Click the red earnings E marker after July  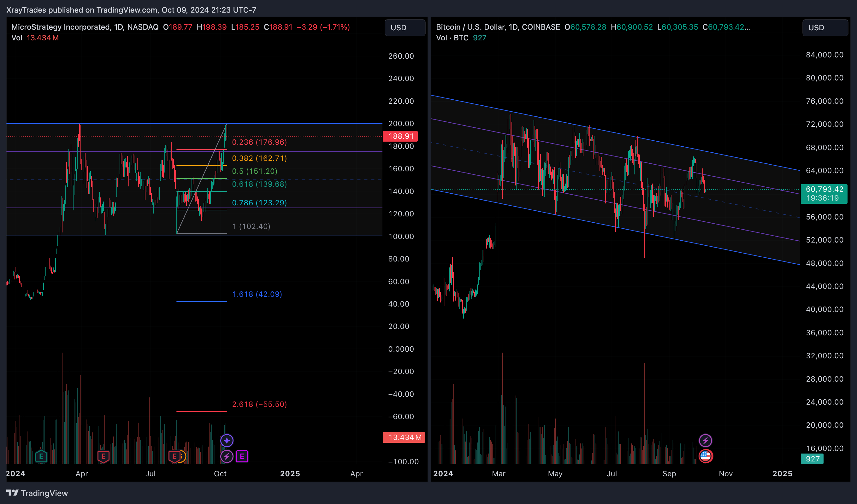pos(174,456)
